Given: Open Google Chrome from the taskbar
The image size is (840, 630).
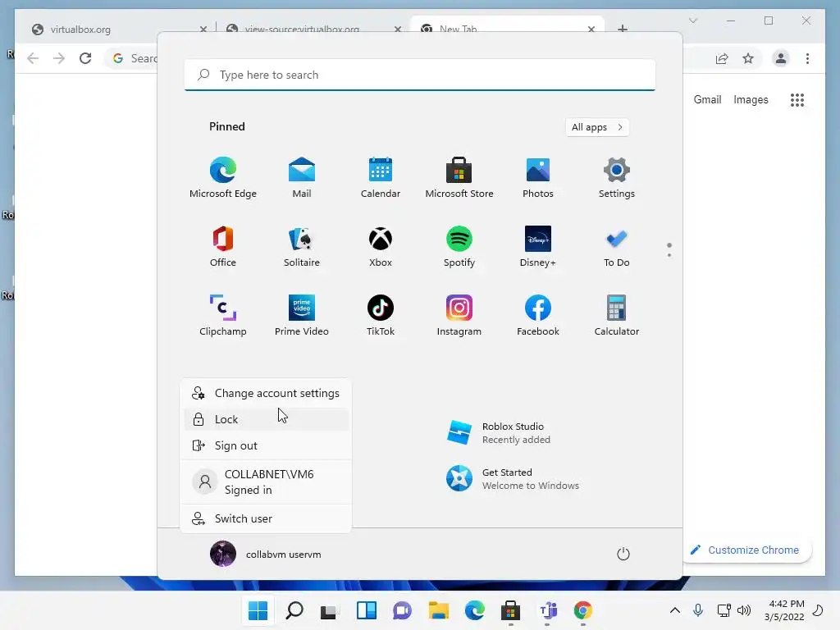Looking at the screenshot, I should [583, 610].
